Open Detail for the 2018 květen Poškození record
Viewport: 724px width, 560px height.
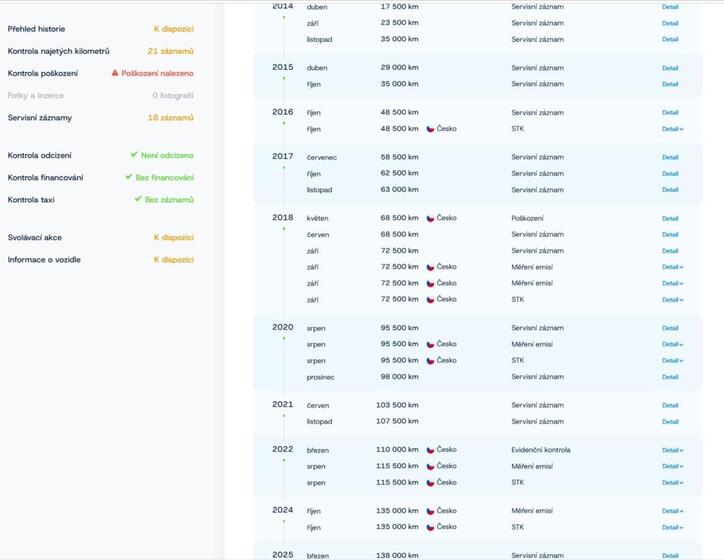click(670, 218)
